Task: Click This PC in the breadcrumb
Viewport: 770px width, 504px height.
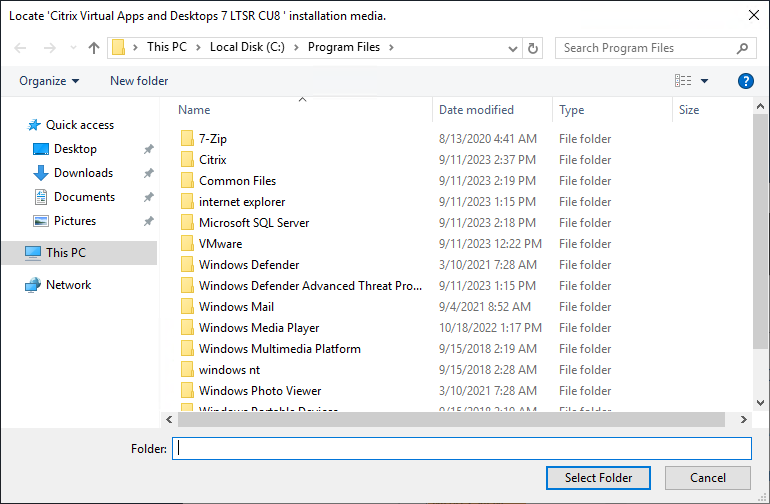Action: [x=167, y=47]
